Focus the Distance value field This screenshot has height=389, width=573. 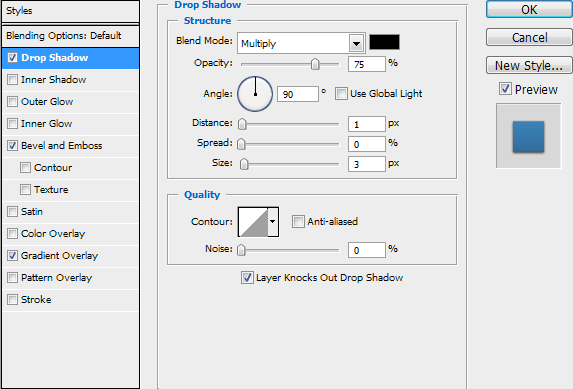tap(367, 124)
